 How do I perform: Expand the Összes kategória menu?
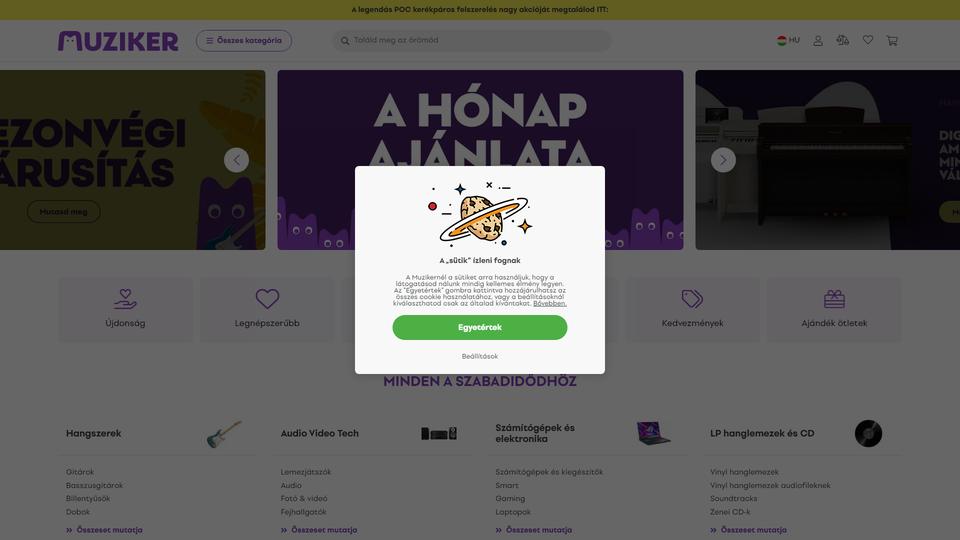click(x=244, y=40)
